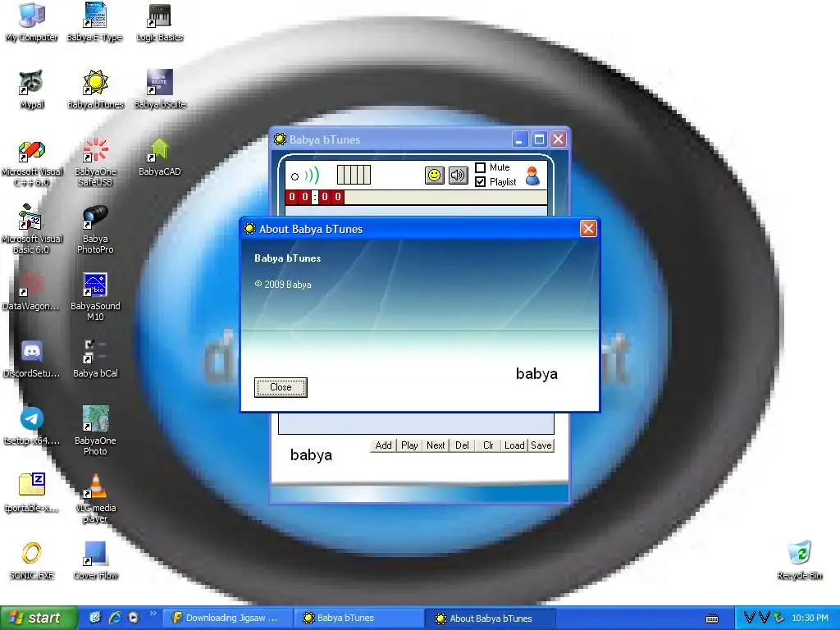Launch Internet Explorer from Quick Launch
The height and width of the screenshot is (630, 840).
(x=115, y=618)
